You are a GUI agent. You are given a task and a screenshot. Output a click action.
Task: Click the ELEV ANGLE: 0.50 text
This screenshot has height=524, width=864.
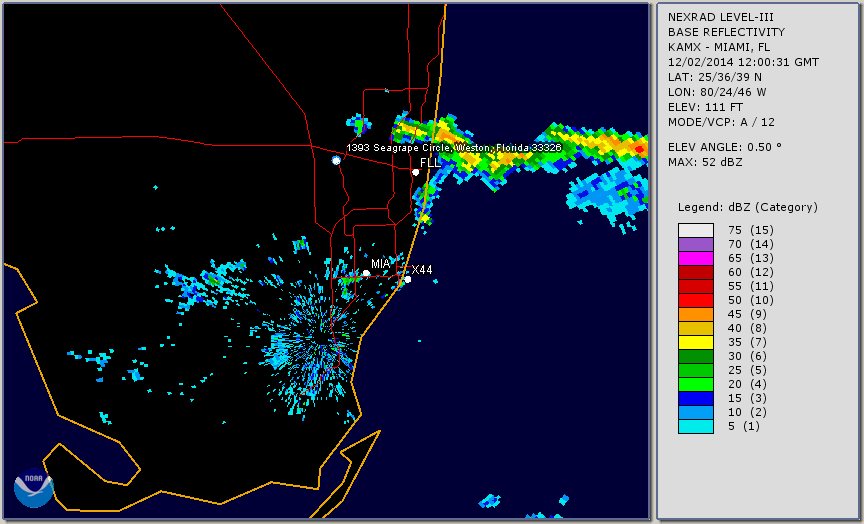(725, 147)
